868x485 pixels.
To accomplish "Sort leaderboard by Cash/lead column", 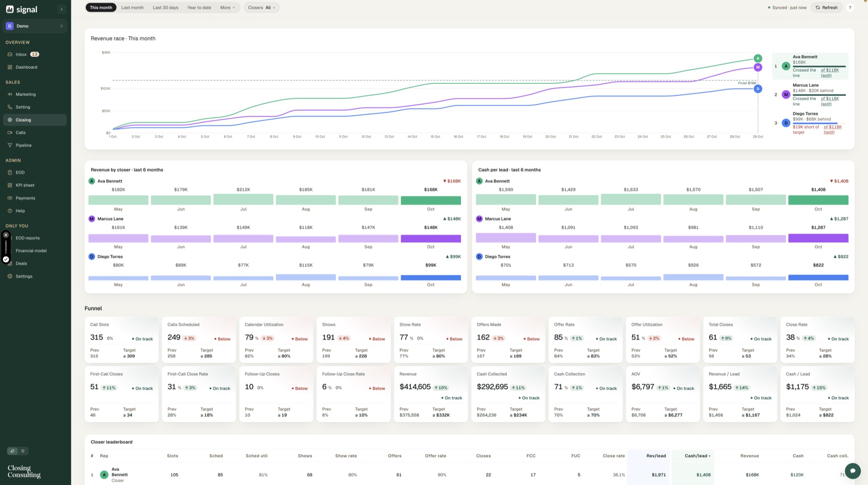I will [697, 456].
